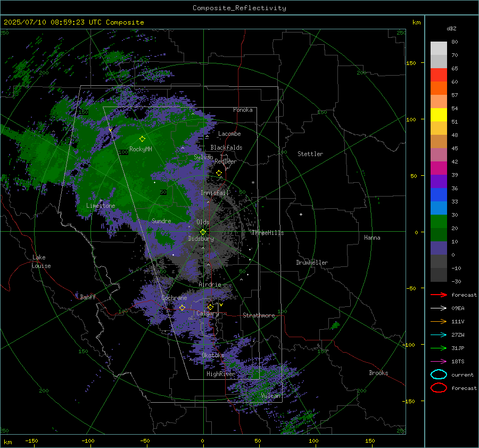
Task: Select the tan 45–48 dBZ swatch
Action: click(x=439, y=142)
